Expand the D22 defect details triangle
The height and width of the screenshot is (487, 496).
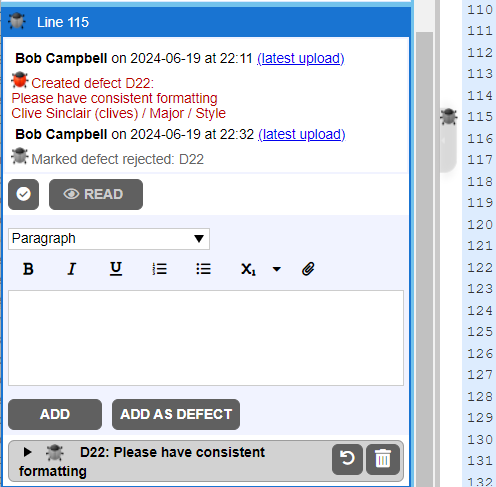point(27,452)
